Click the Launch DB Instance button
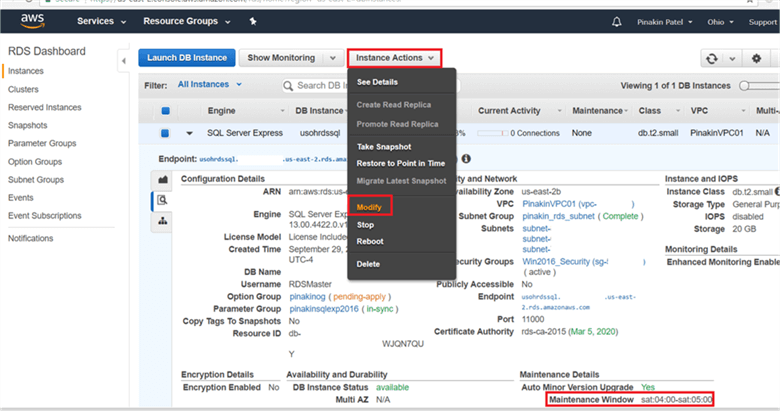The width and height of the screenshot is (780, 411). tap(187, 58)
